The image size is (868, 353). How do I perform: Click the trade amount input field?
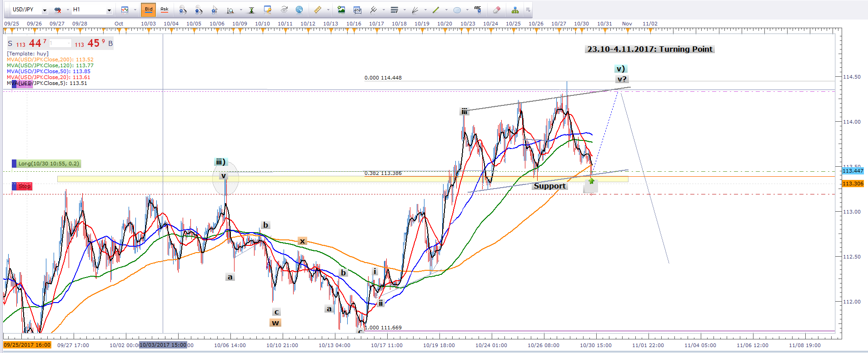(x=60, y=44)
